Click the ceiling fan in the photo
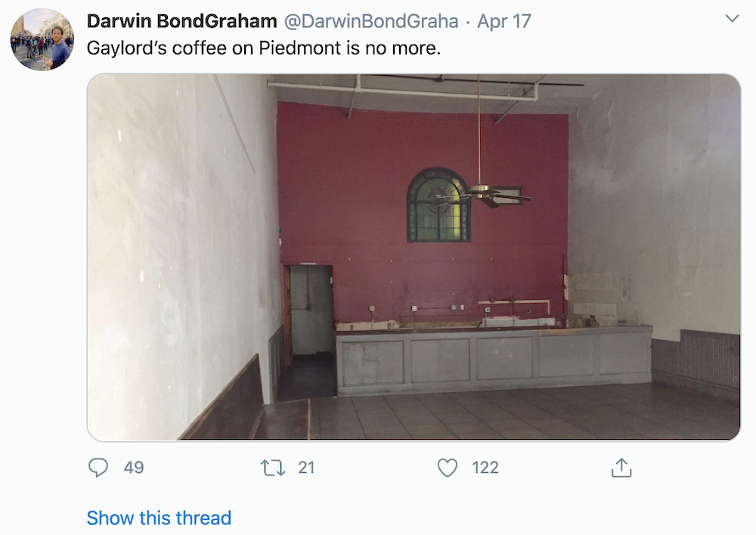 482,194
